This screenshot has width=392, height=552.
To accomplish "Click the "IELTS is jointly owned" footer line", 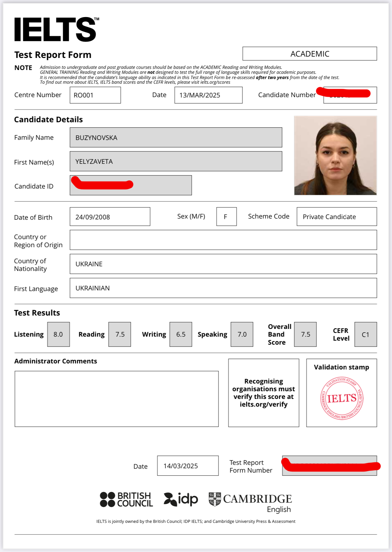I will point(196,521).
